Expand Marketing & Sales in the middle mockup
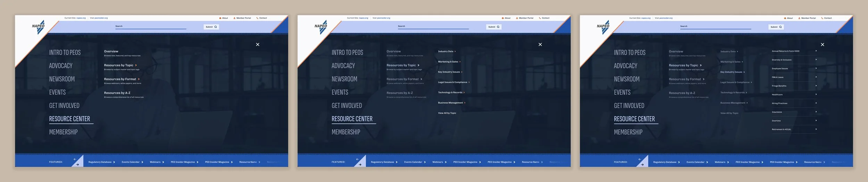 tap(449, 62)
